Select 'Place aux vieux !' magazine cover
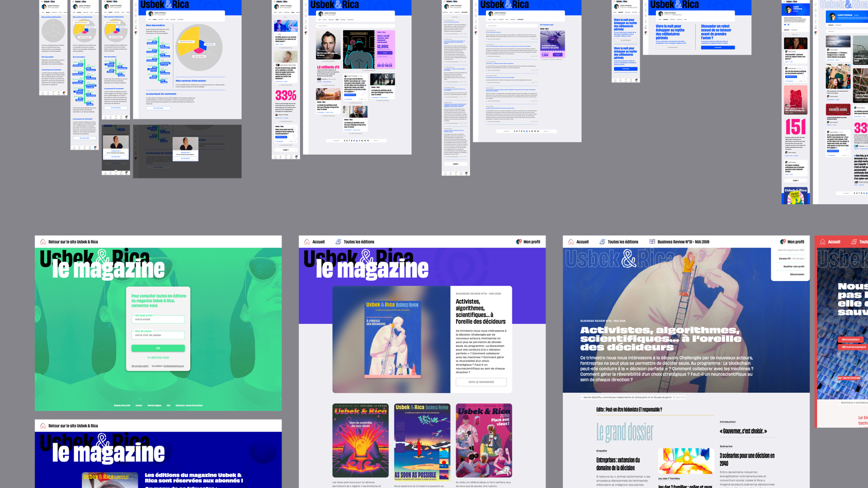The image size is (868, 488). (484, 441)
